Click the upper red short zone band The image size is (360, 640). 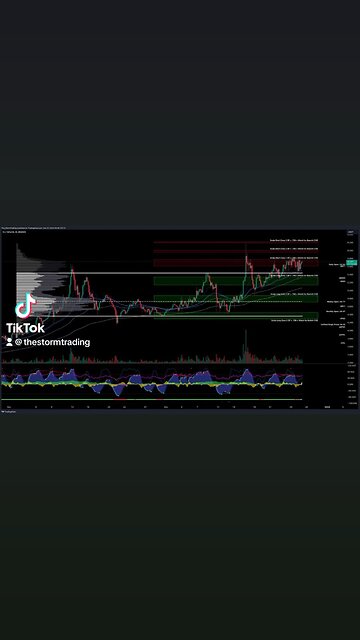coord(236,242)
